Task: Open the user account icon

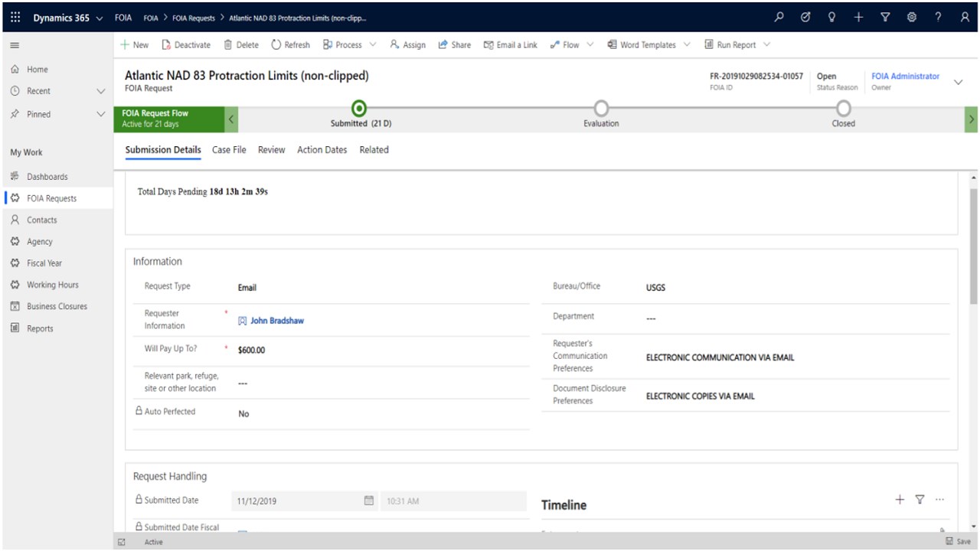Action: click(x=965, y=18)
